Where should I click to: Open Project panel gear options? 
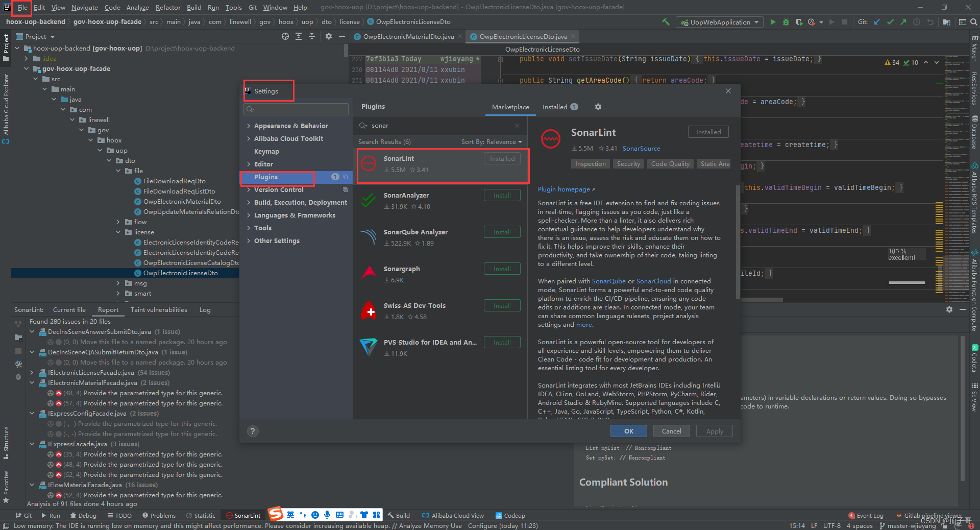pyautogui.click(x=329, y=36)
